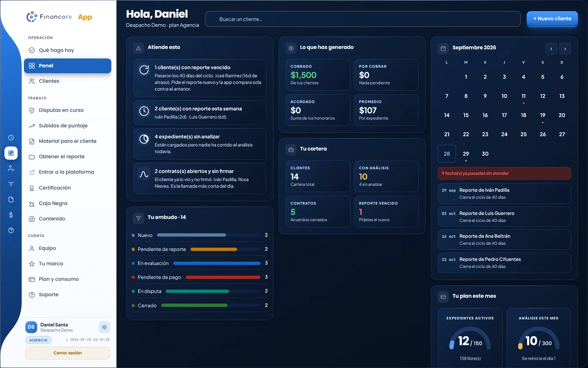588x368 pixels.
Task: Click the clock icon in the narrow rail
Action: point(11,138)
